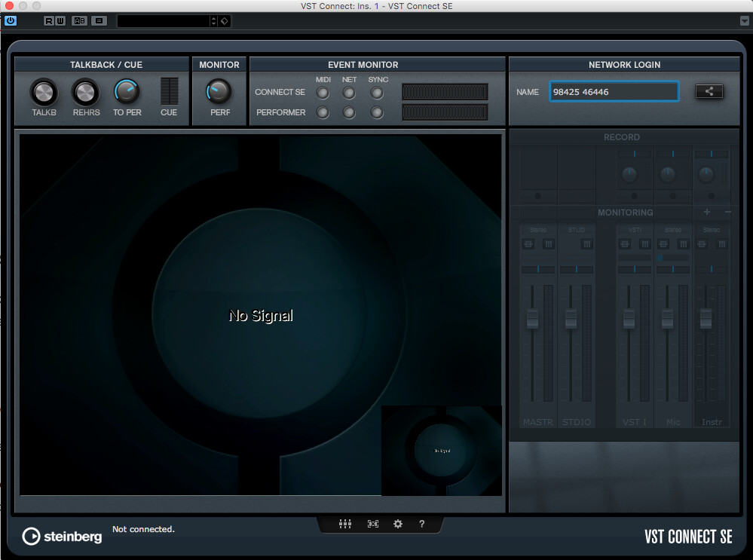Toggle link icon on Instr channel

702,244
